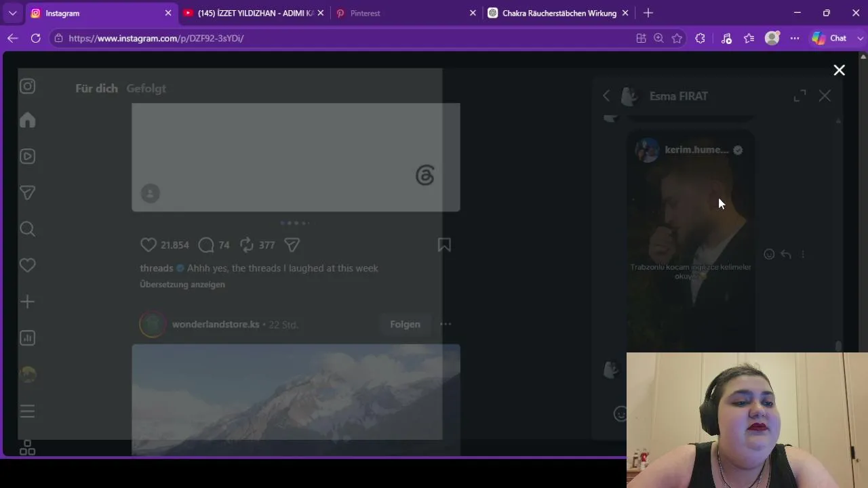Go back from the Esma FIRAT chat
This screenshot has height=488, width=868.
point(606,96)
